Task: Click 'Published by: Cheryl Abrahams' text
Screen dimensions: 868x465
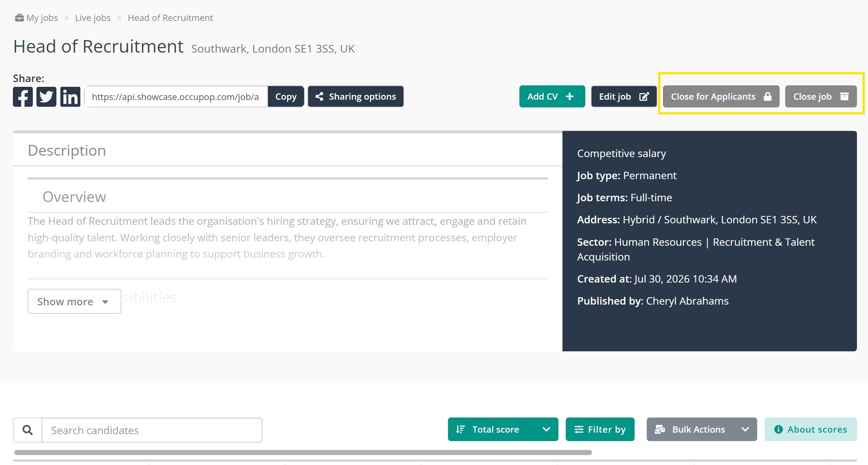Action: pos(653,301)
